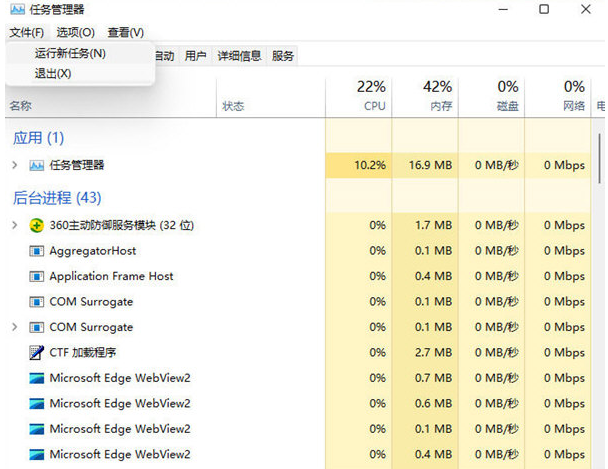Select the CTF 加载程序 process row
The width and height of the screenshot is (608, 469).
tap(298, 352)
